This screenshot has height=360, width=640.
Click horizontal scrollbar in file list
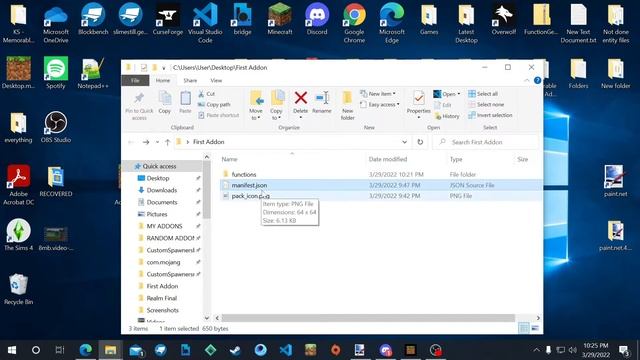click(367, 318)
